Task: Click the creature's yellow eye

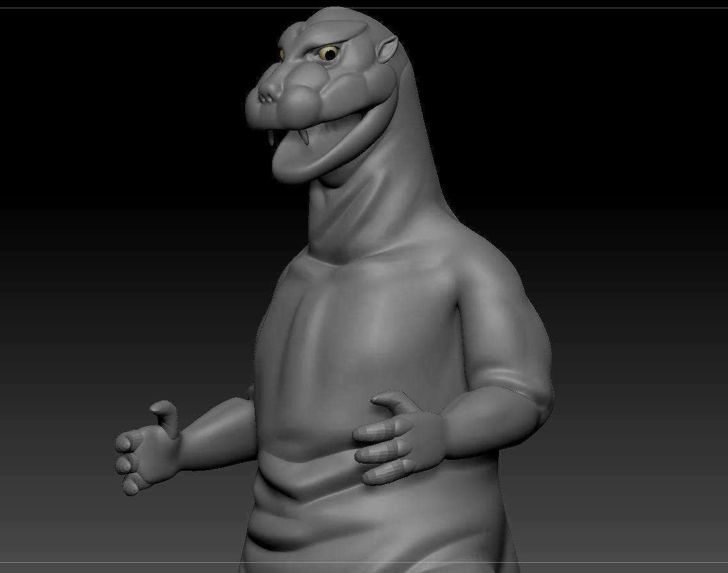Action: point(328,53)
